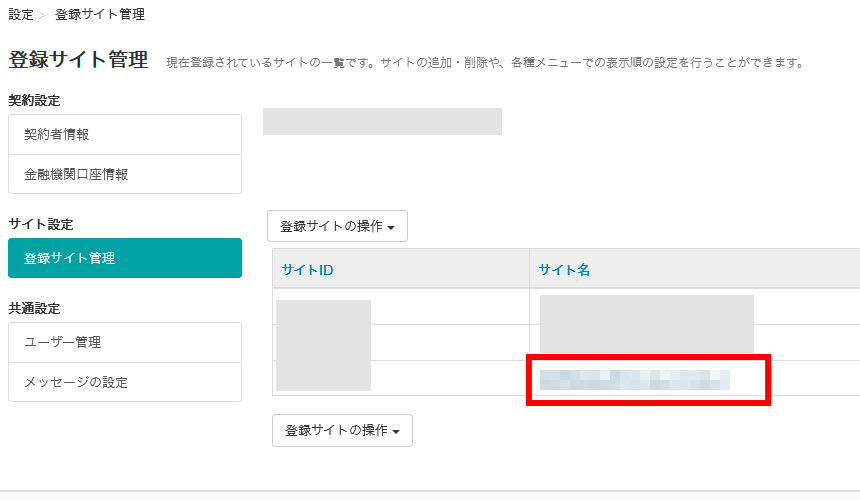Sort the table by サイト名 column header

click(565, 269)
